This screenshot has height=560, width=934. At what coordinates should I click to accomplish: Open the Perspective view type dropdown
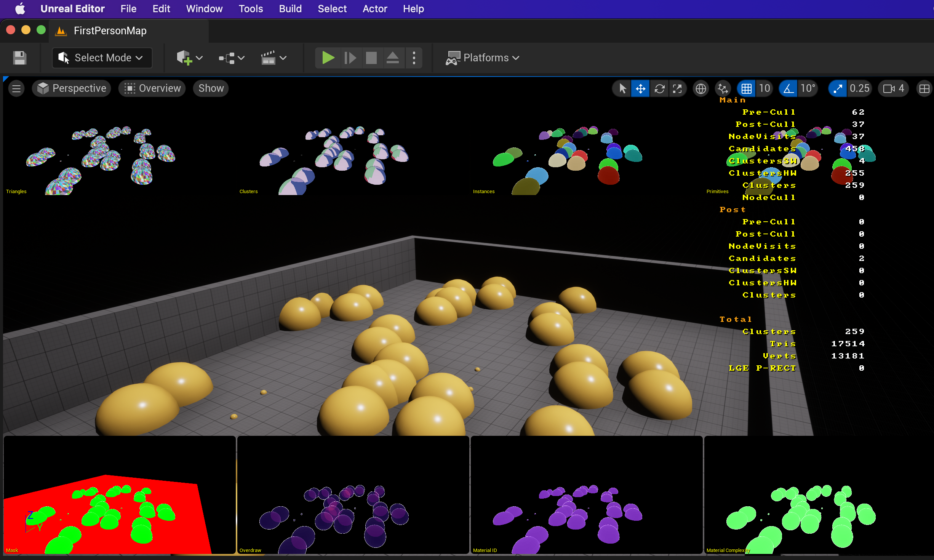[x=72, y=88]
